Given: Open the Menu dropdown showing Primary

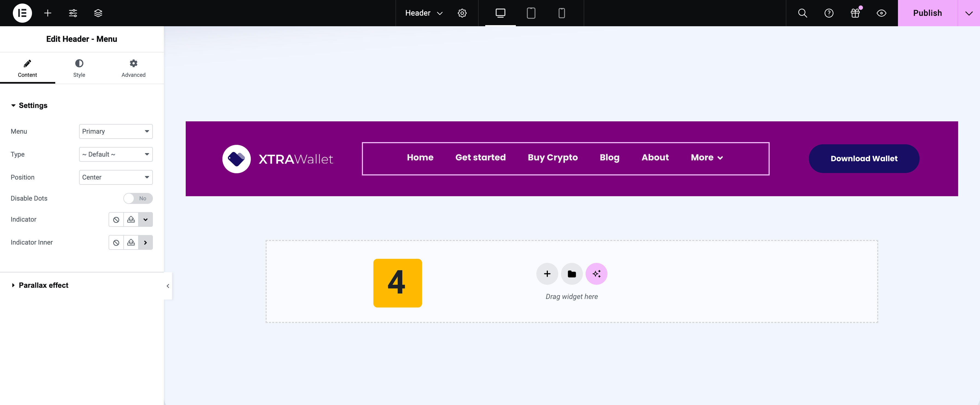Looking at the screenshot, I should [116, 131].
